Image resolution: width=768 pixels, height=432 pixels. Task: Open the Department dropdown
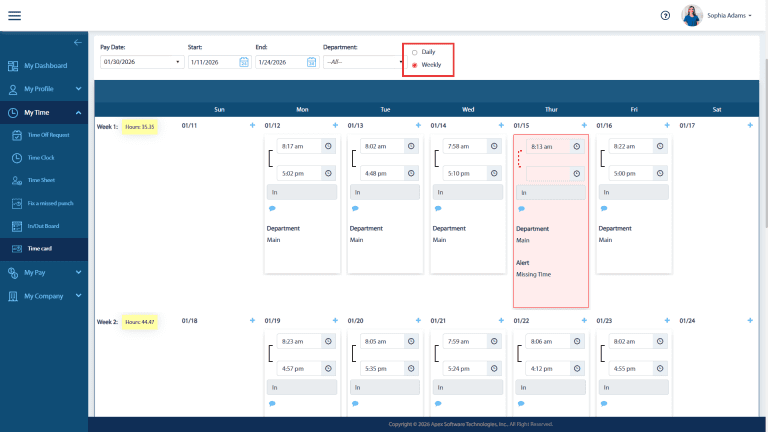[364, 62]
